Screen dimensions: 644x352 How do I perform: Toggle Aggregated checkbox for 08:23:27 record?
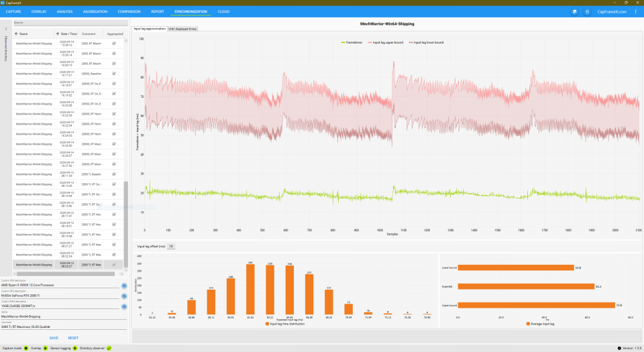click(114, 265)
